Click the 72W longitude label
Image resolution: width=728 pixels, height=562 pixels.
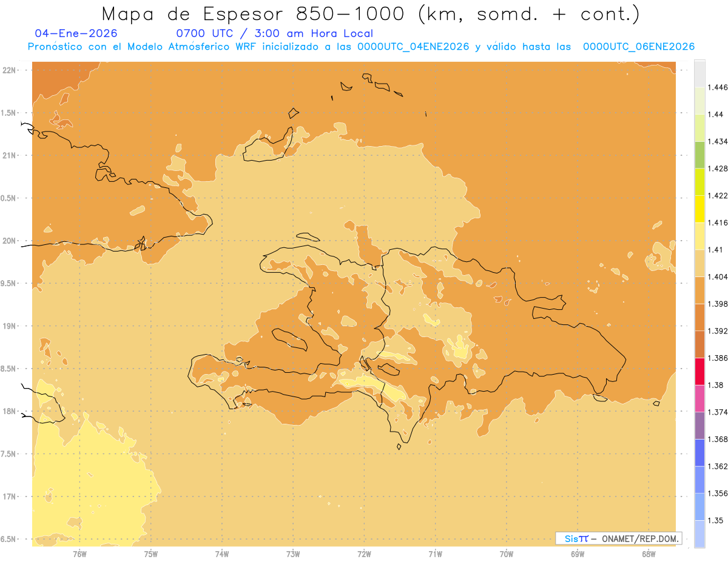point(364,554)
